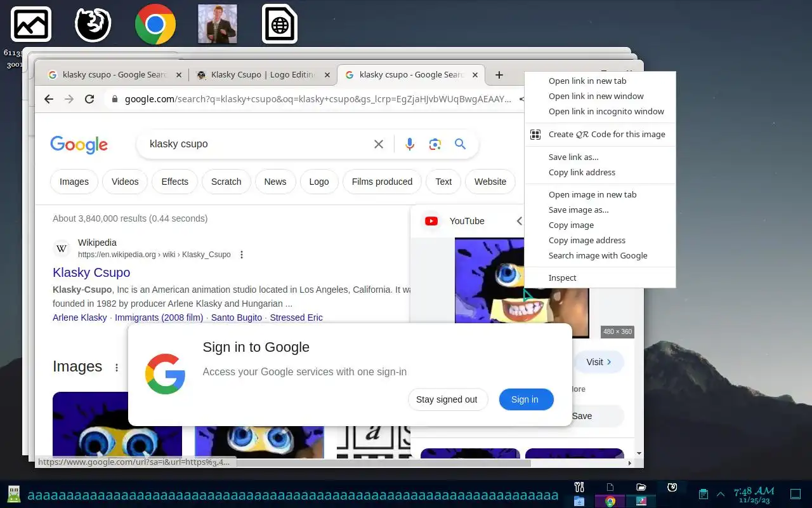The height and width of the screenshot is (508, 812).
Task: Open Wikipedia result three-dot options
Action: (x=242, y=255)
